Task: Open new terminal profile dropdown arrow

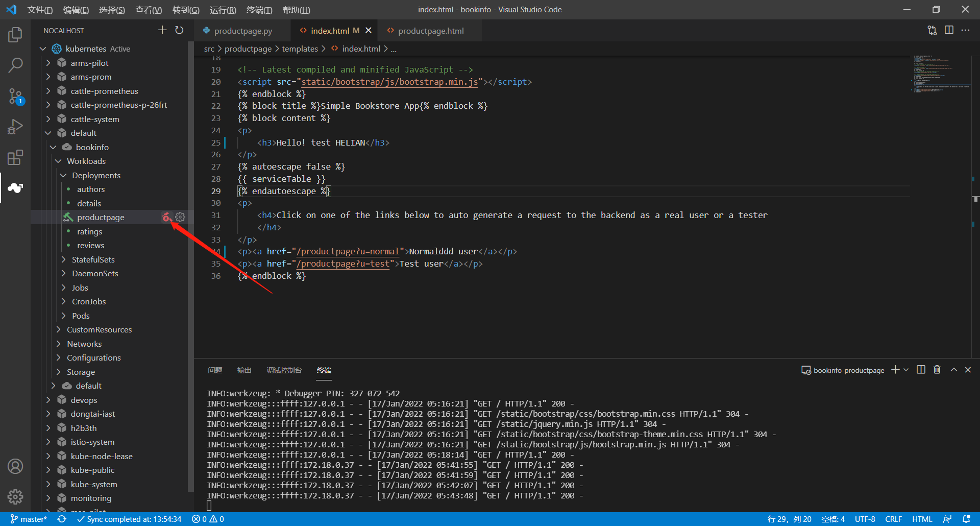Action: pos(906,370)
